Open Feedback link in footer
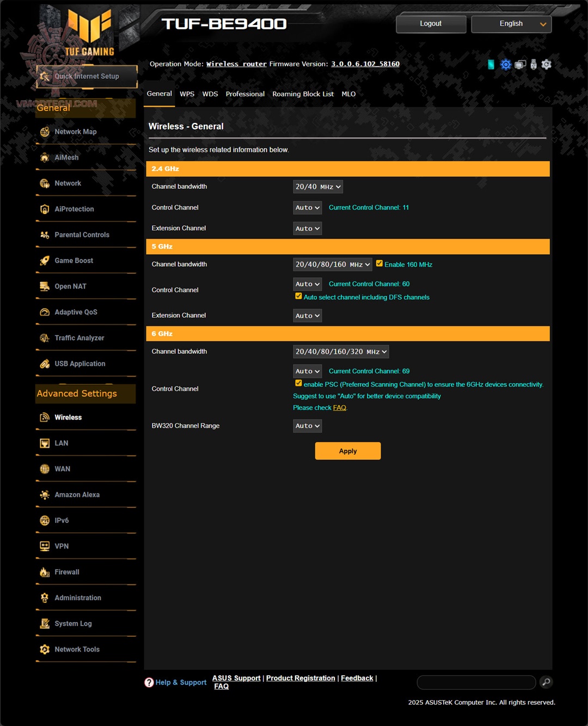The image size is (588, 726). click(357, 678)
